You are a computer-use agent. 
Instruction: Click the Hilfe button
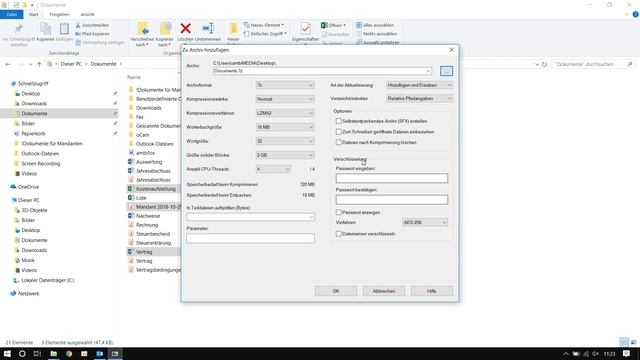pos(432,291)
